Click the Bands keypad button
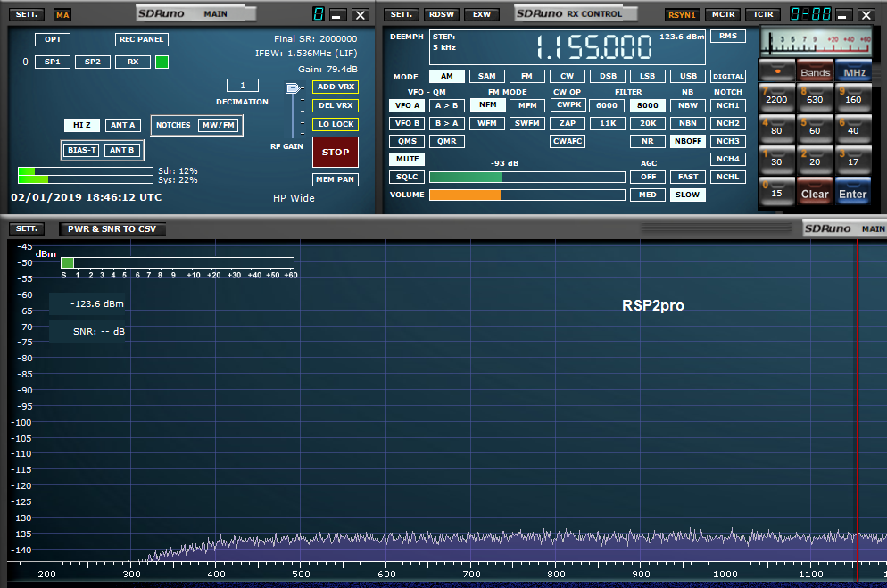887x588 pixels. tap(815, 71)
